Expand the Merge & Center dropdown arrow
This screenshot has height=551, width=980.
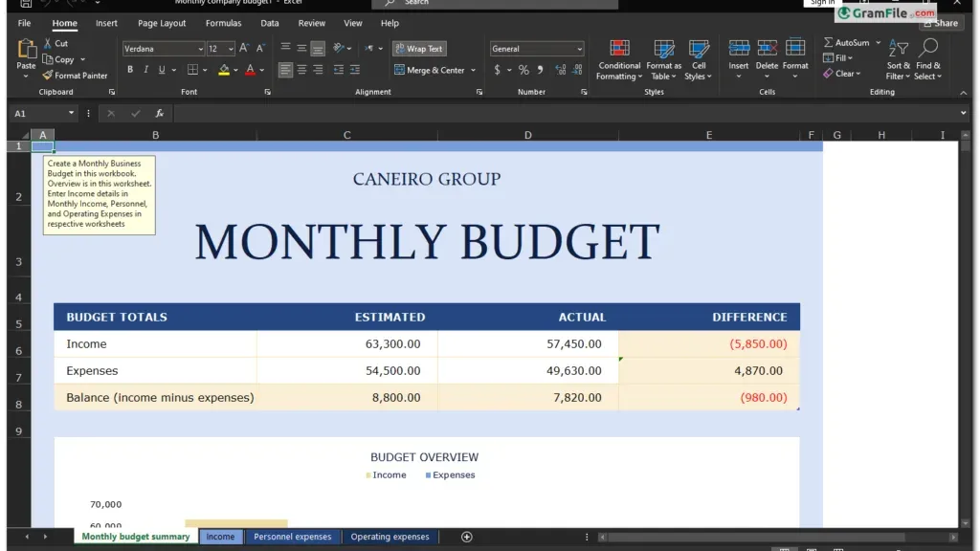pyautogui.click(x=473, y=70)
